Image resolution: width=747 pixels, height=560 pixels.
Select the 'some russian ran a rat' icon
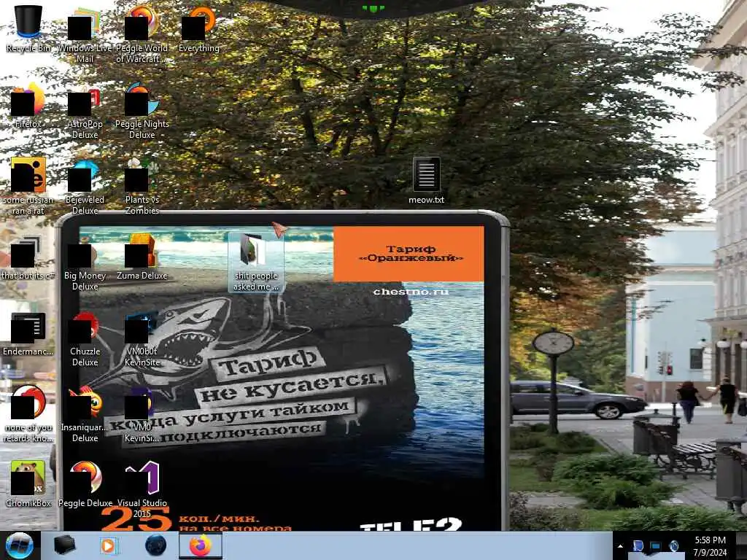[28, 187]
